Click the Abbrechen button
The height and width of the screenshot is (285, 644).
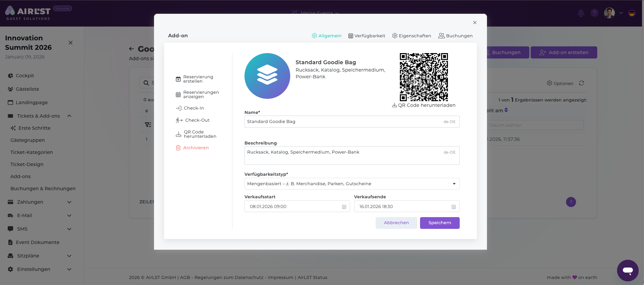pyautogui.click(x=396, y=223)
